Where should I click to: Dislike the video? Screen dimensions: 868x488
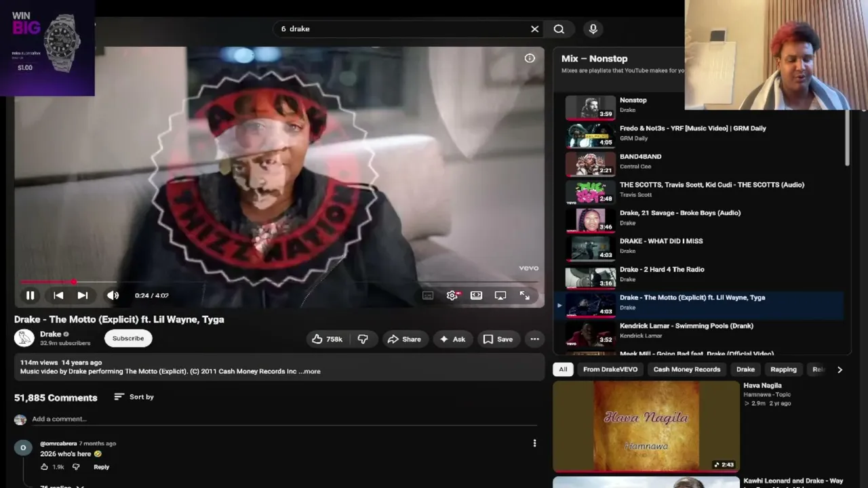363,339
